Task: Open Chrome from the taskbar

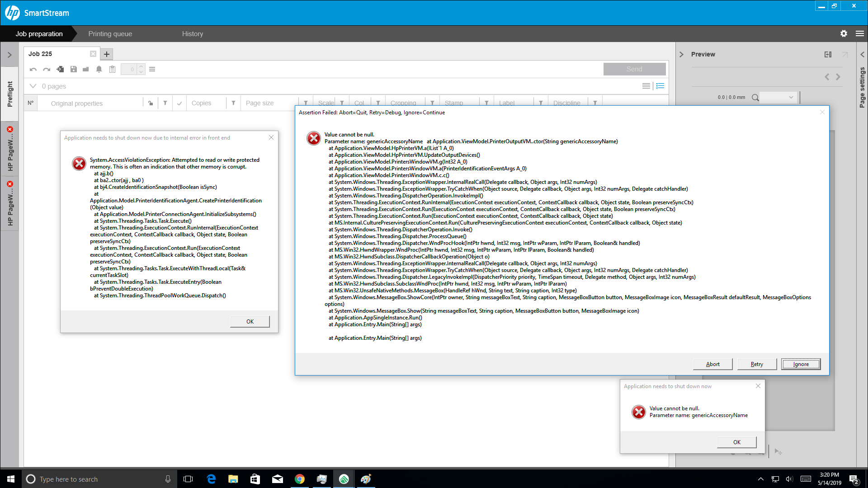Action: [300, 479]
